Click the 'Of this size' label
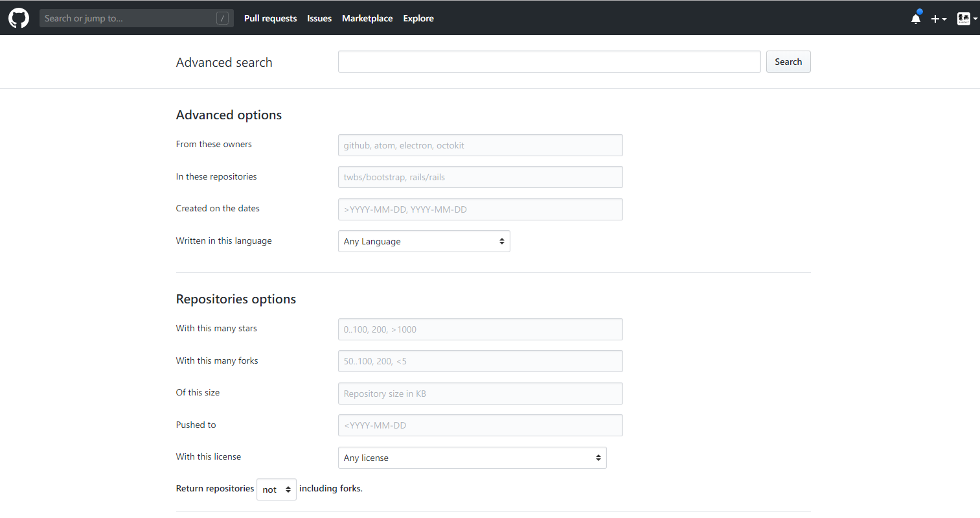 click(x=198, y=392)
